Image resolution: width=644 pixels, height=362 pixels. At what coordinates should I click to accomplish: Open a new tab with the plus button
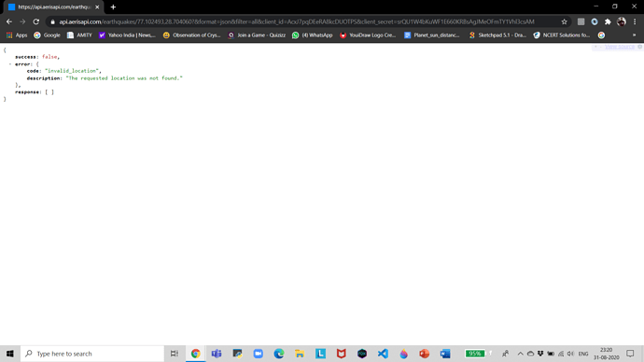113,7
